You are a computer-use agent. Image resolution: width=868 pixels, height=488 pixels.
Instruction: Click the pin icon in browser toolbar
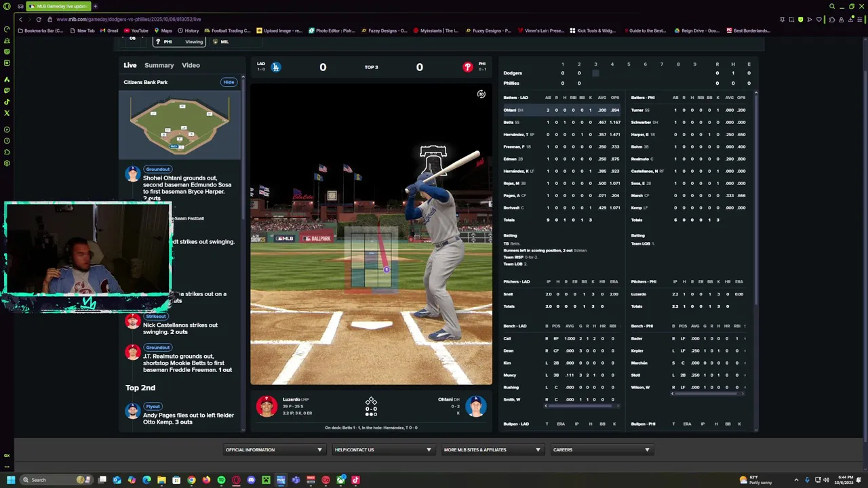782,20
